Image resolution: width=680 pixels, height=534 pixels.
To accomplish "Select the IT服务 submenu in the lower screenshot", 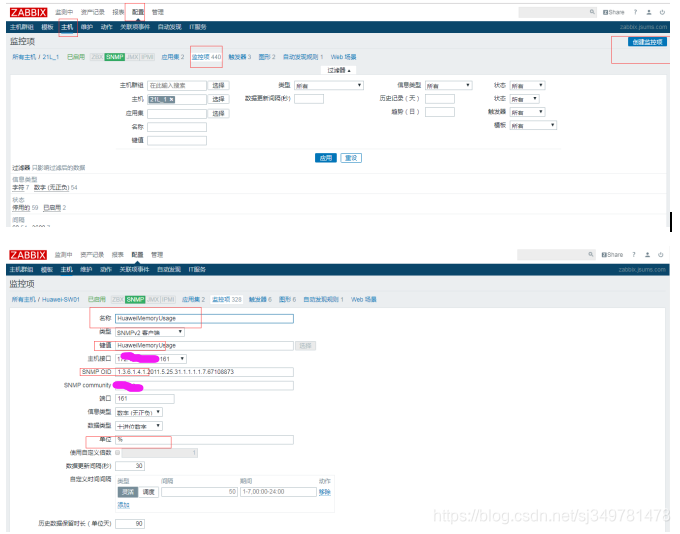I will tap(197, 269).
